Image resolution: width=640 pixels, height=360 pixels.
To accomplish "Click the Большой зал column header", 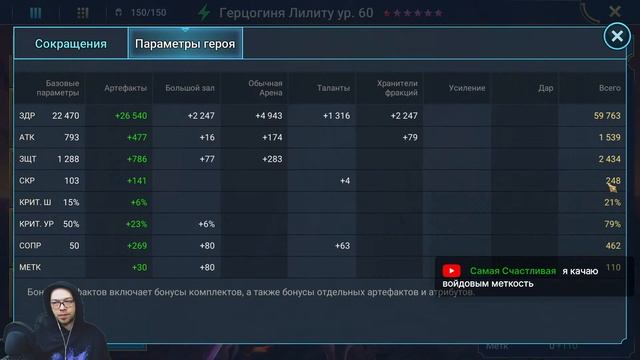I will point(190,88).
